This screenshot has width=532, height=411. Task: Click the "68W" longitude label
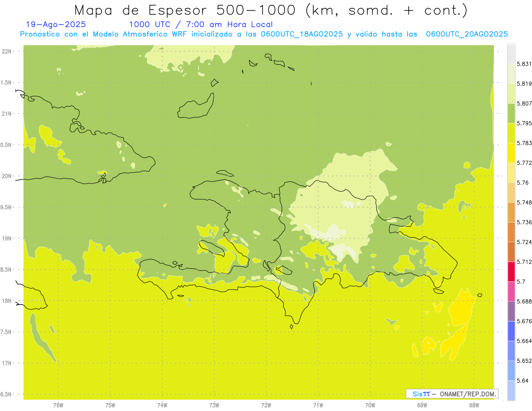[x=474, y=405]
